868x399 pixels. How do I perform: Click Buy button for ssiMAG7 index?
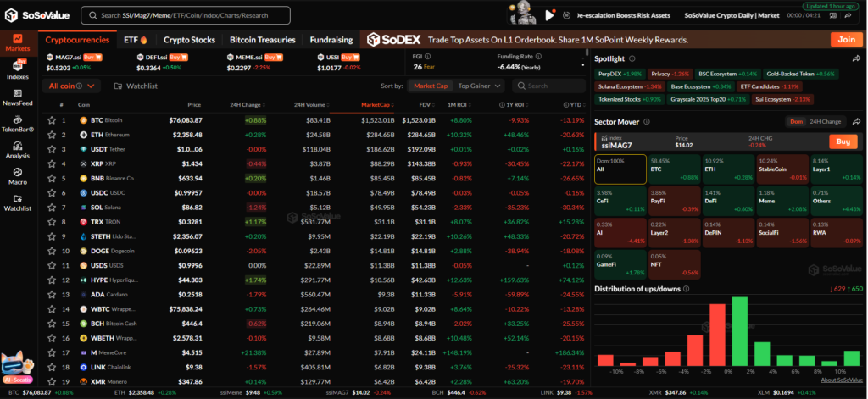tap(841, 141)
